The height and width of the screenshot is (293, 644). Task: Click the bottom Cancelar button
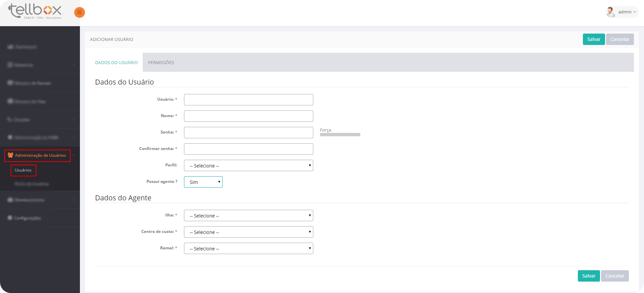[614, 276]
